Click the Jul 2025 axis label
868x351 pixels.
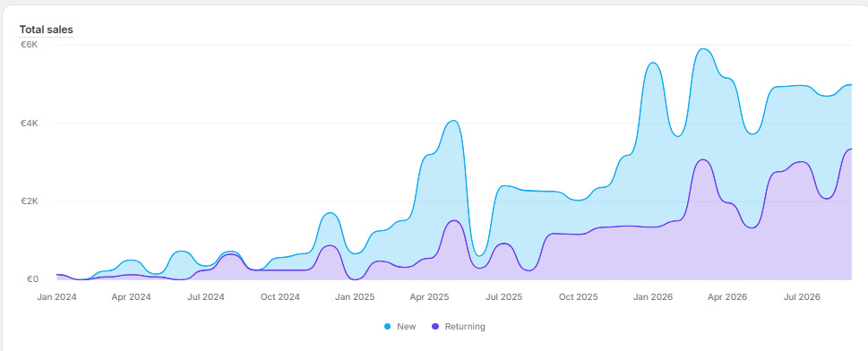(503, 297)
